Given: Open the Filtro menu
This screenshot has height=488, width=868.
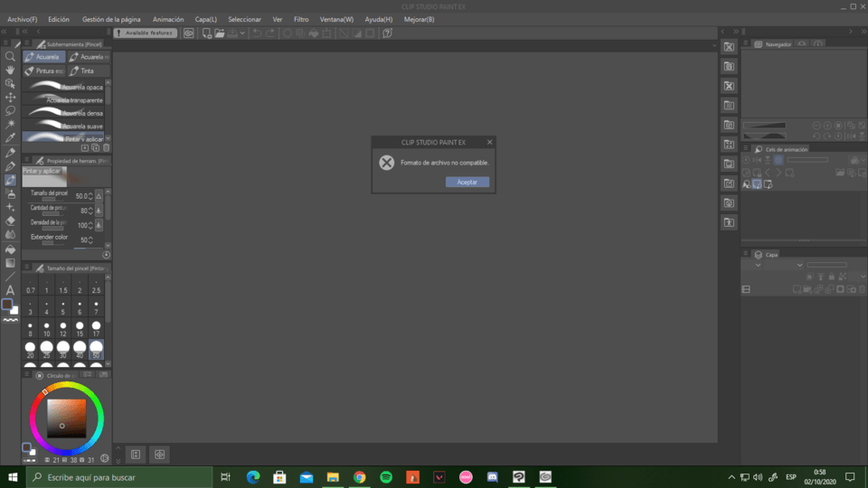Looking at the screenshot, I should pyautogui.click(x=301, y=19).
